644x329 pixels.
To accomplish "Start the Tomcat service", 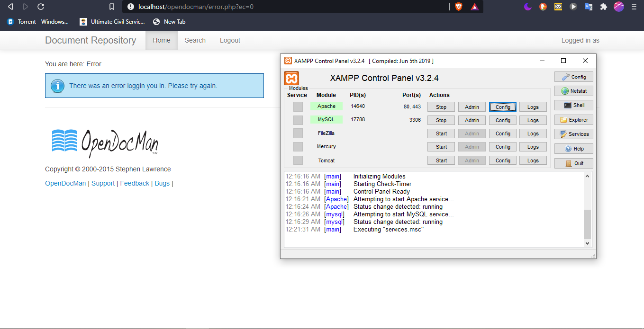I will coord(441,160).
